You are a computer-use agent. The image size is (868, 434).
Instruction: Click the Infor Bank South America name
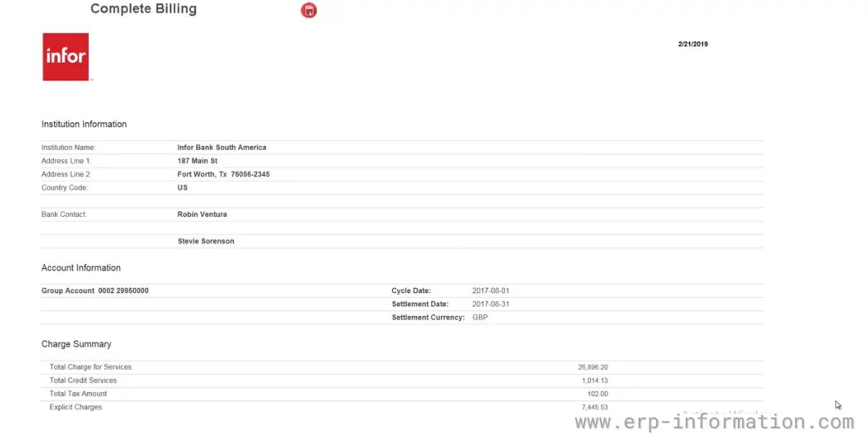[x=221, y=148]
